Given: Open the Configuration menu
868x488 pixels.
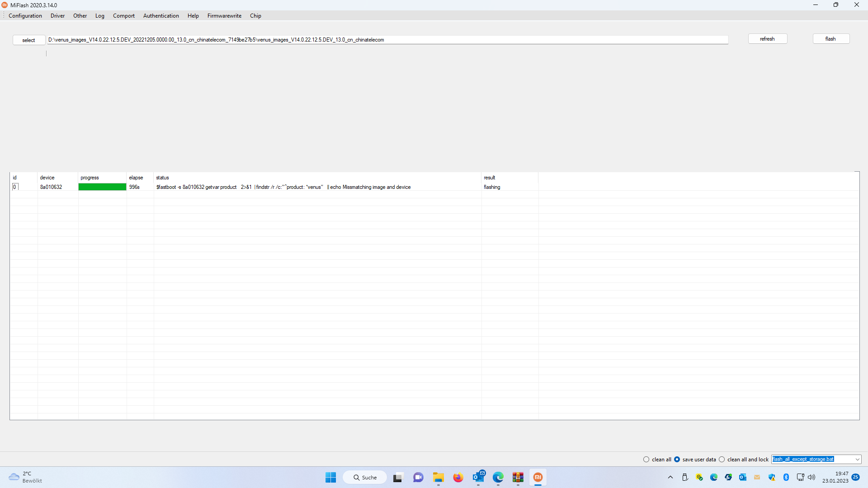Looking at the screenshot, I should pyautogui.click(x=25, y=16).
